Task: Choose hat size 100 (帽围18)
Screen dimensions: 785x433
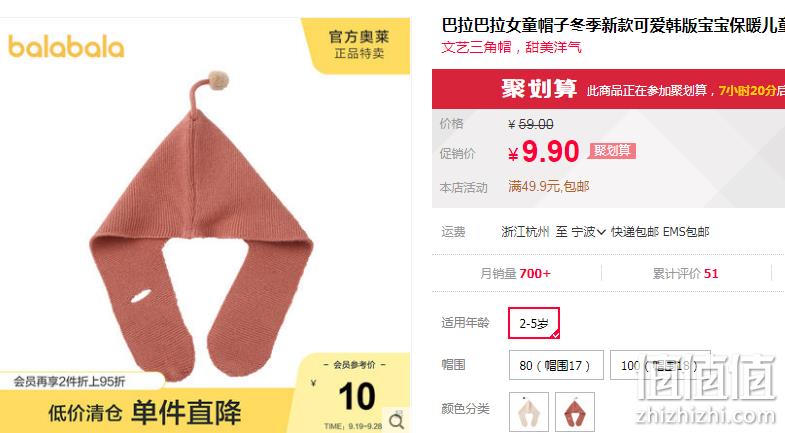Action: pyautogui.click(x=660, y=365)
